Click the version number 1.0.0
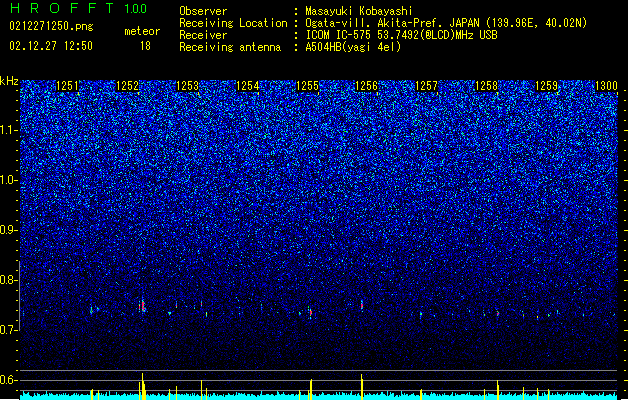Viewport: 629px width, 400px height. click(x=135, y=9)
